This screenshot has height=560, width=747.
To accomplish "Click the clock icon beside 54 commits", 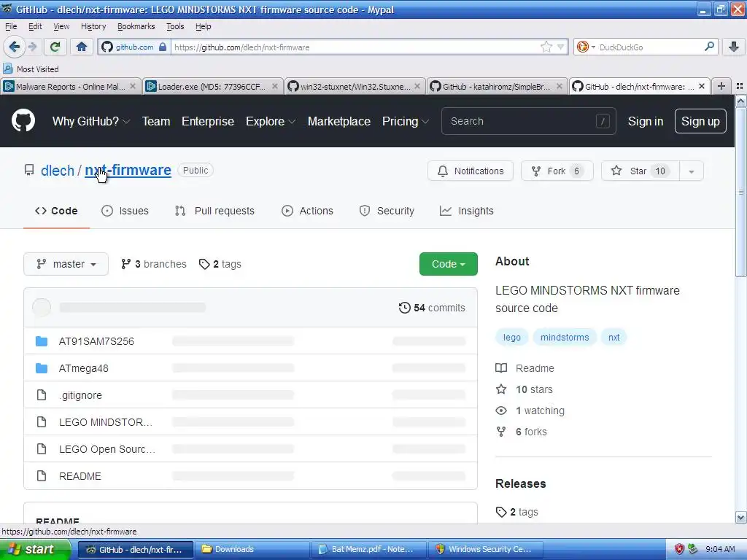I will tap(404, 308).
